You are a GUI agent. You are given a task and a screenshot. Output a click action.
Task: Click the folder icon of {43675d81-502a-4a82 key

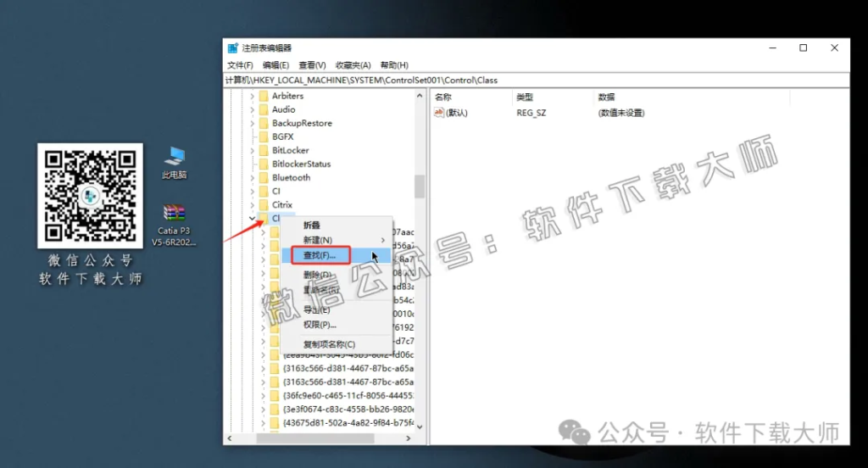[275, 422]
